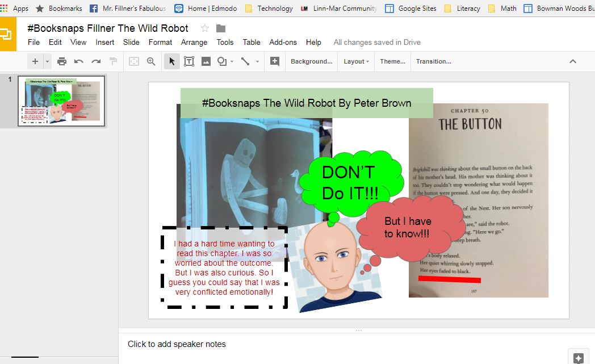Click the Redo arrow
The width and height of the screenshot is (595, 364).
point(96,61)
